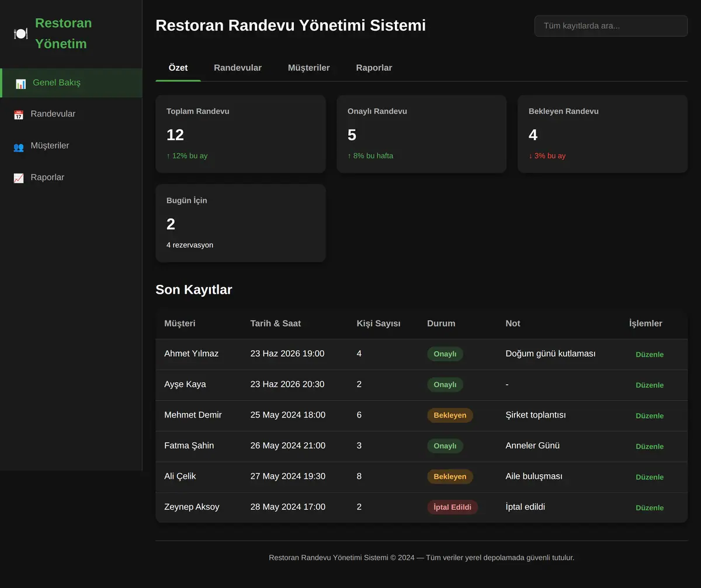Edit Ali Çelik's record via Düzenle

point(650,477)
